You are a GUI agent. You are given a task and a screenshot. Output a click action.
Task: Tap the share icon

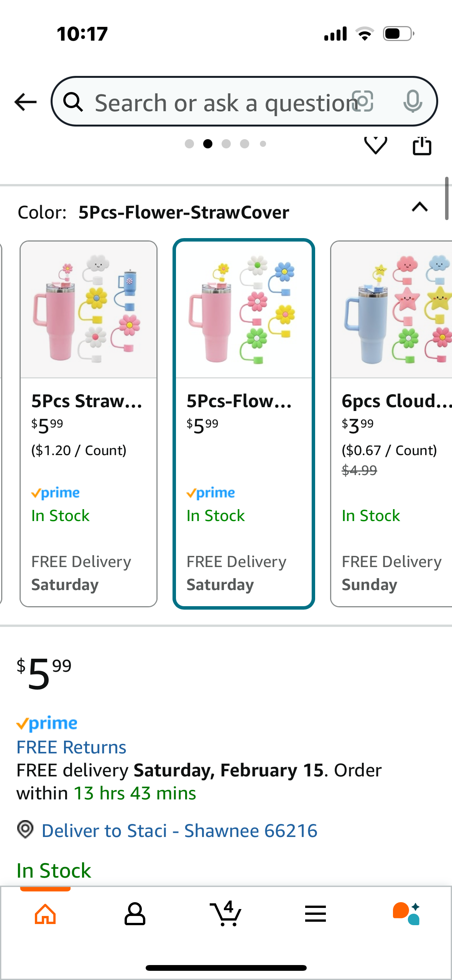point(422,145)
